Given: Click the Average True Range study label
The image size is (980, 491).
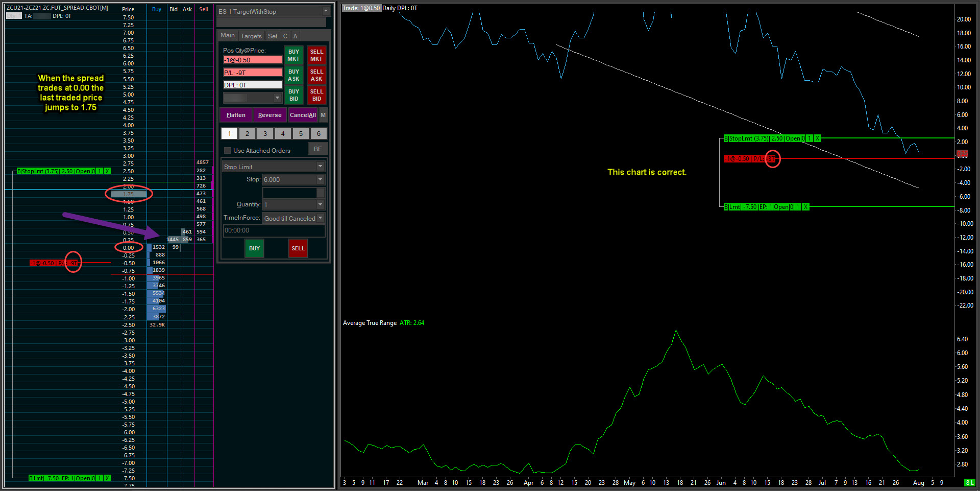Looking at the screenshot, I should (370, 323).
